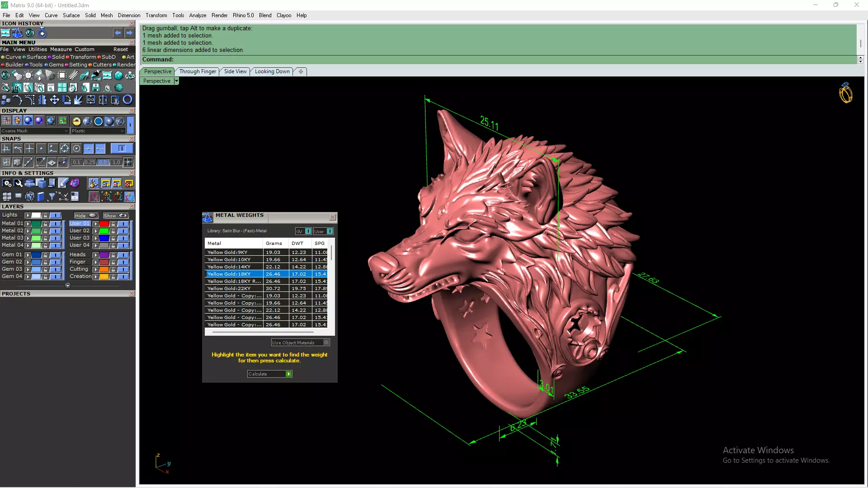868x488 pixels.
Task: Enable the Center snap circle icon
Action: (76, 149)
